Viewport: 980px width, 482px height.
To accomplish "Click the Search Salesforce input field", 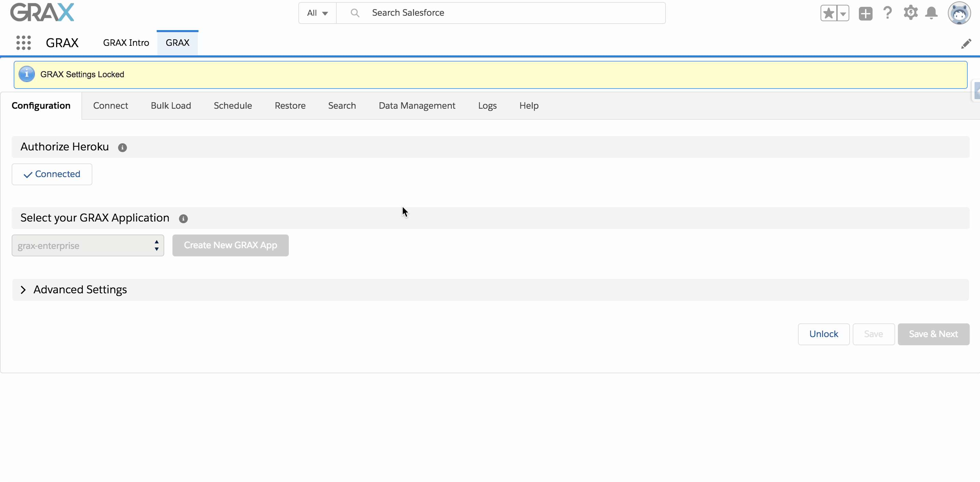I will [x=501, y=13].
